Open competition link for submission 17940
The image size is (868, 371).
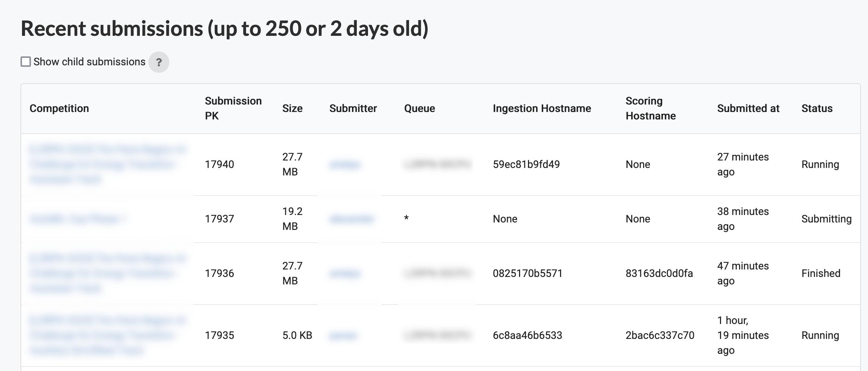(107, 164)
